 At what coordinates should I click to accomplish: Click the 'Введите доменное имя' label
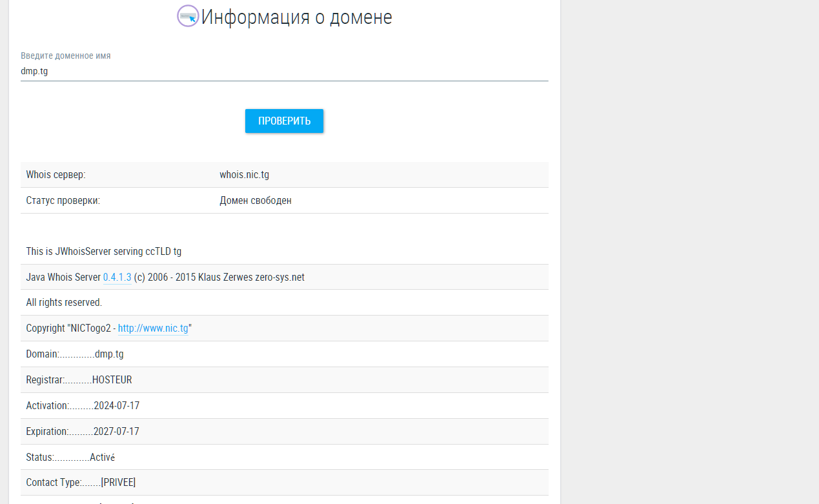65,55
